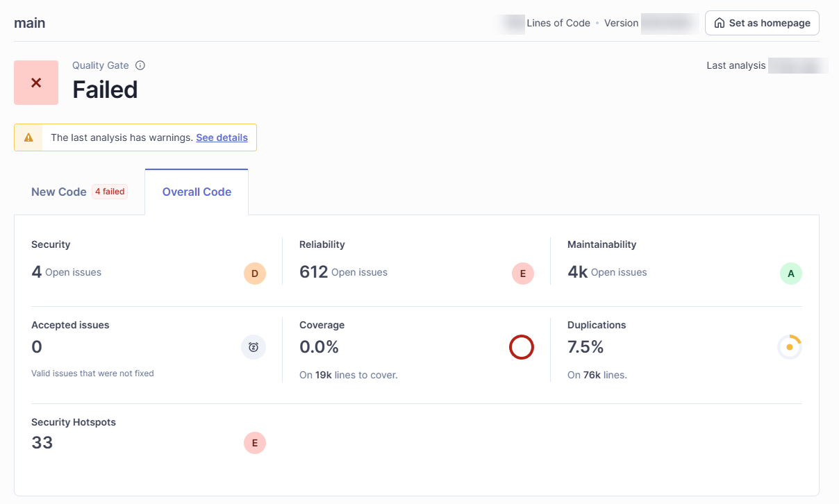The width and height of the screenshot is (839, 504).
Task: Open the 4k Maintainability open issues
Action: point(578,272)
